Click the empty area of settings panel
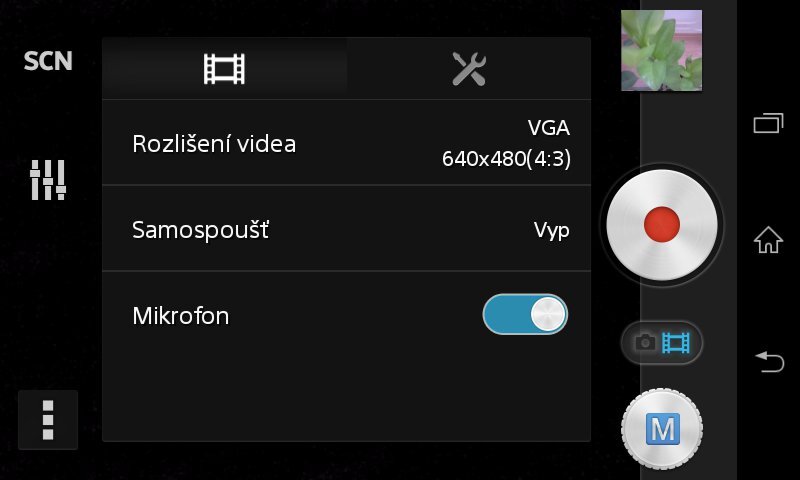Image resolution: width=800 pixels, height=480 pixels. pyautogui.click(x=346, y=399)
